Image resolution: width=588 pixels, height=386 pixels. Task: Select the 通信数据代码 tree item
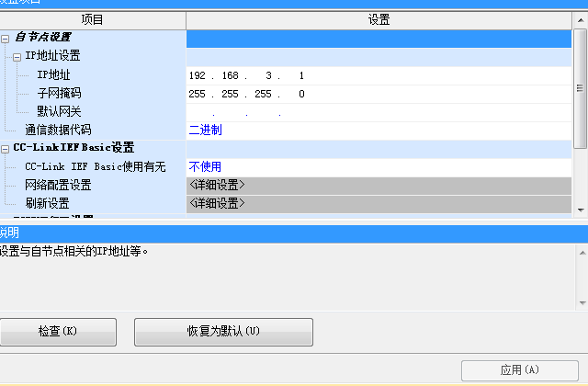coord(58,131)
